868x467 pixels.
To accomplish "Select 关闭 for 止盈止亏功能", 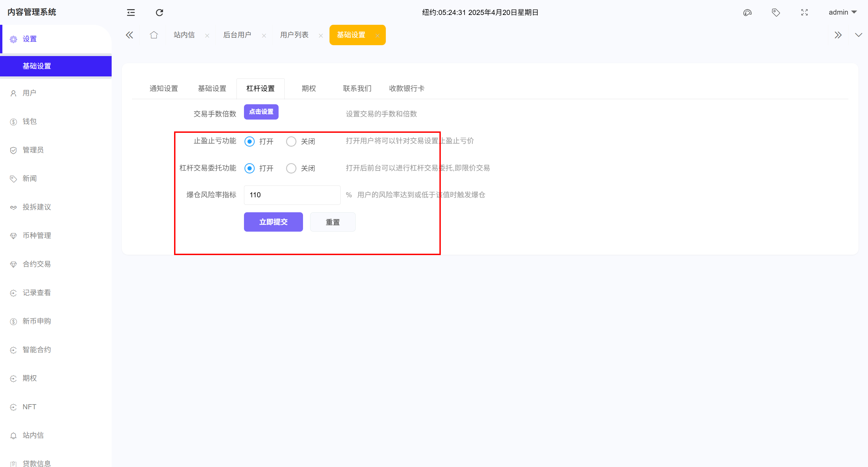I will (291, 141).
